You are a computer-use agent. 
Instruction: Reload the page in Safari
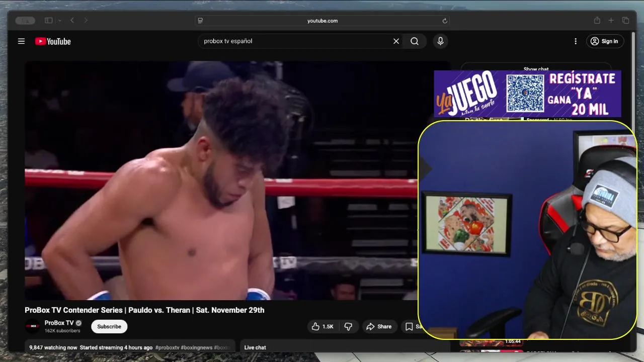tap(445, 21)
